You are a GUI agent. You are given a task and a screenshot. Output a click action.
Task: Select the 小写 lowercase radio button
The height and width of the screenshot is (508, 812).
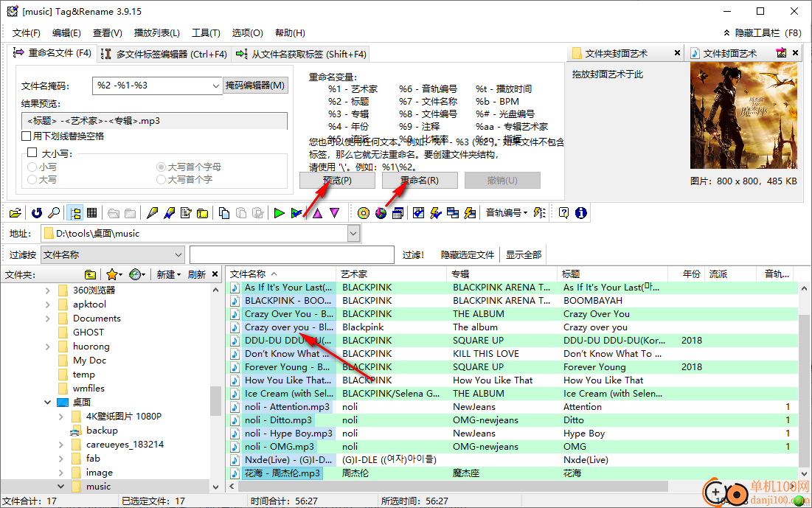(32, 167)
